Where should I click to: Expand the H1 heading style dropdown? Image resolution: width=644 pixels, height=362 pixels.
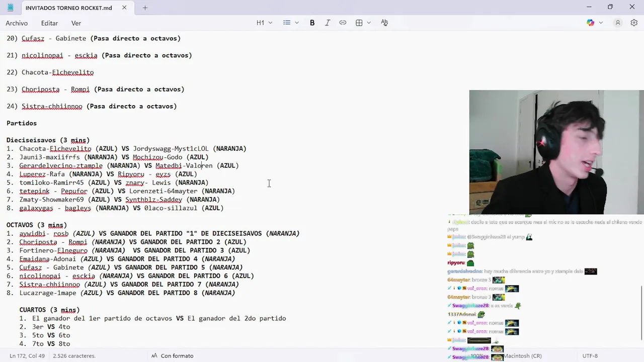point(264,23)
